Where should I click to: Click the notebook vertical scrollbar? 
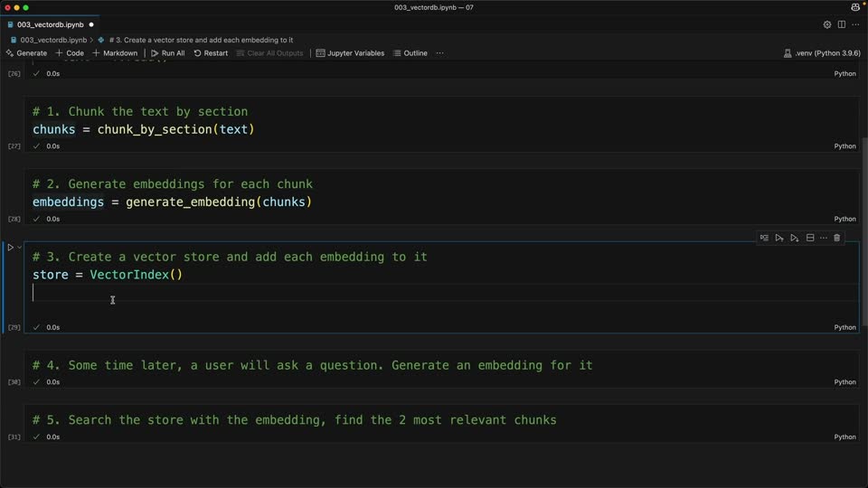(x=863, y=232)
